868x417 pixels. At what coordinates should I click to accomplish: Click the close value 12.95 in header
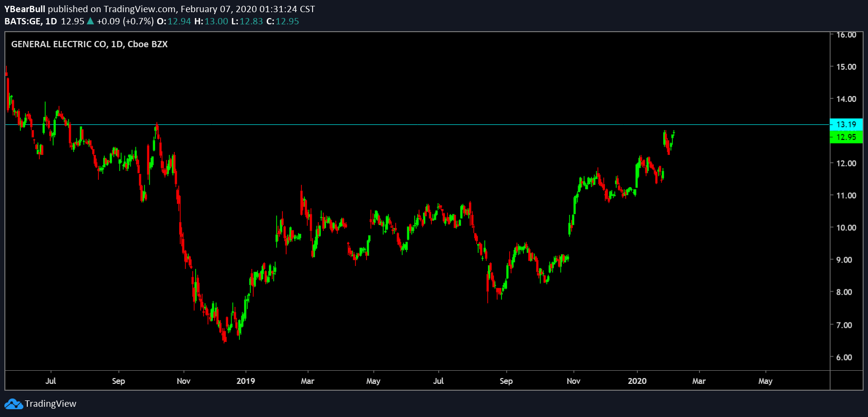287,21
